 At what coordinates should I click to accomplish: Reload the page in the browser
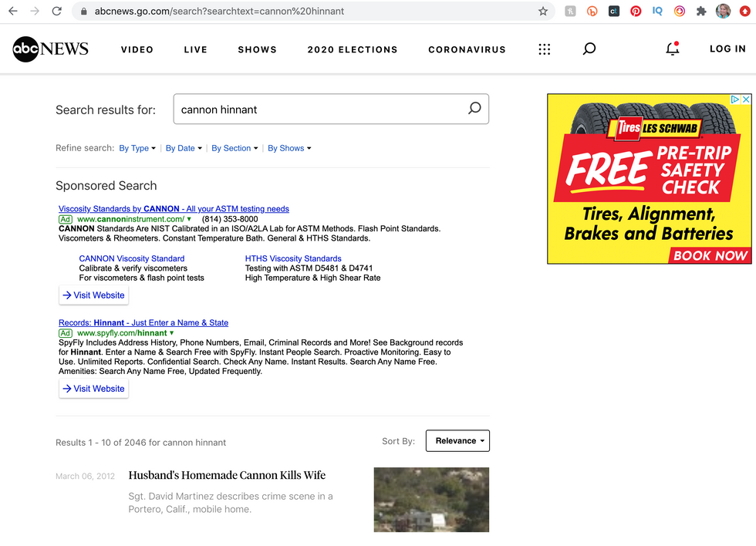pyautogui.click(x=56, y=12)
